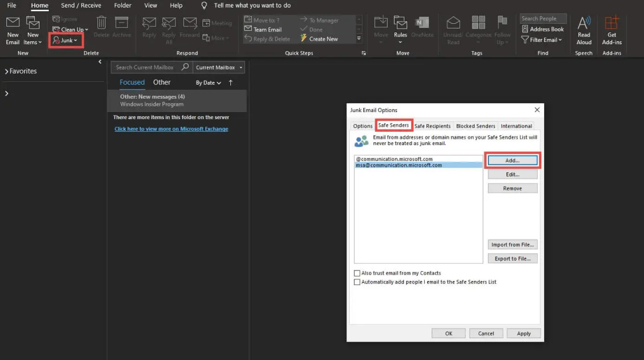Open the Send / Receive ribbon tab
This screenshot has width=644, height=360.
tap(80, 5)
